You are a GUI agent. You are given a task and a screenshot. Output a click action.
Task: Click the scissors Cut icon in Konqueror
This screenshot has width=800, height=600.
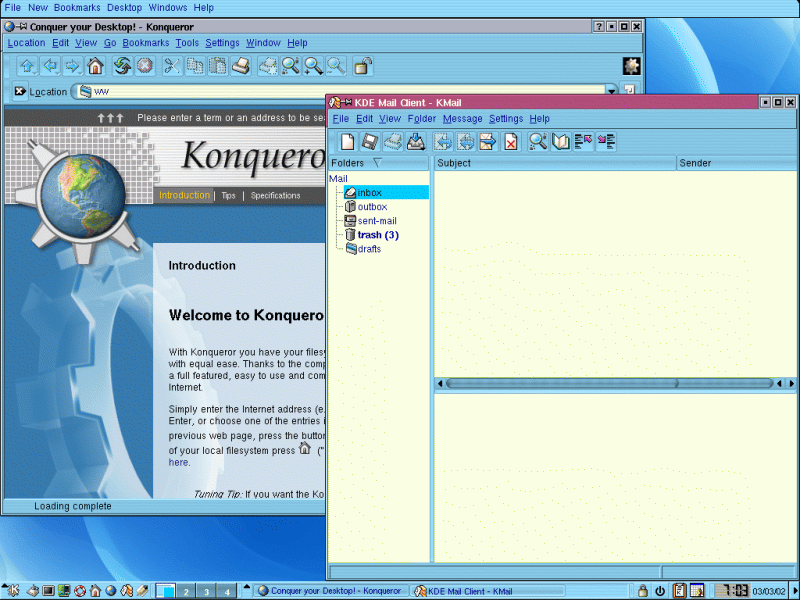(172, 66)
